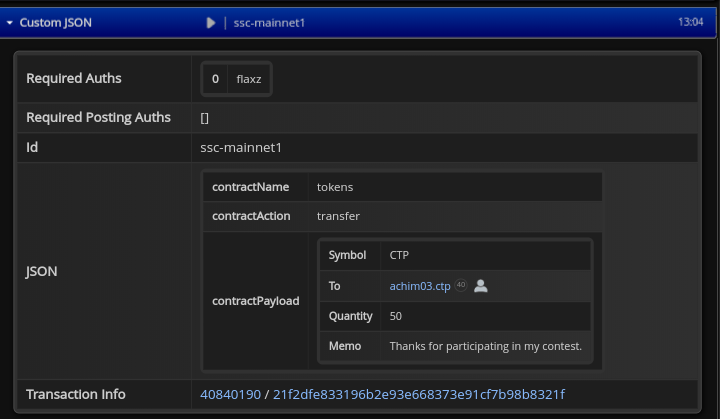Click the contractPayload row label
Image resolution: width=720 pixels, height=419 pixels.
(255, 301)
